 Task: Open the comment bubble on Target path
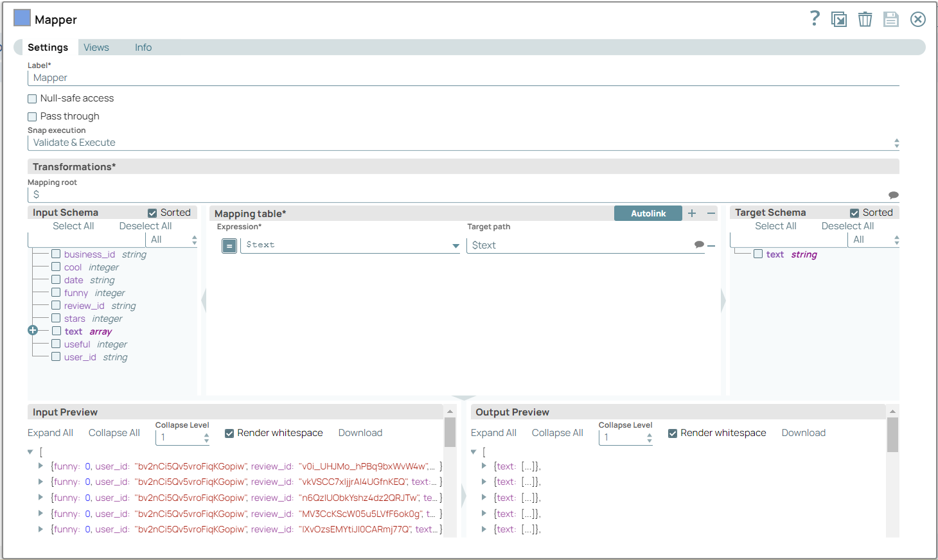698,245
